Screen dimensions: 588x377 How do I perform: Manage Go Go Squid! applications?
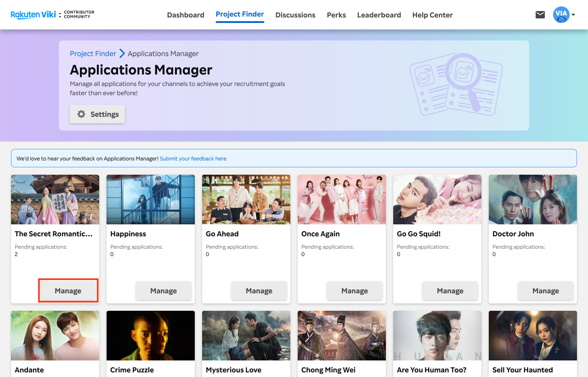click(x=450, y=291)
